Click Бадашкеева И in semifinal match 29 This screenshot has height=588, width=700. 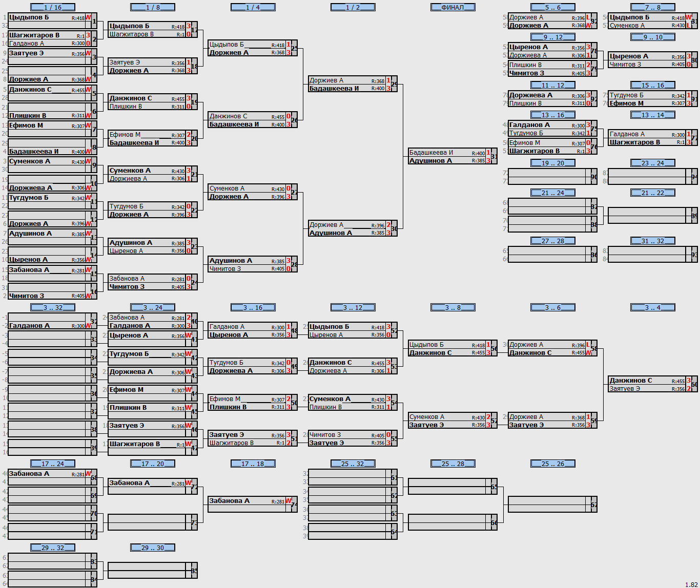334,89
